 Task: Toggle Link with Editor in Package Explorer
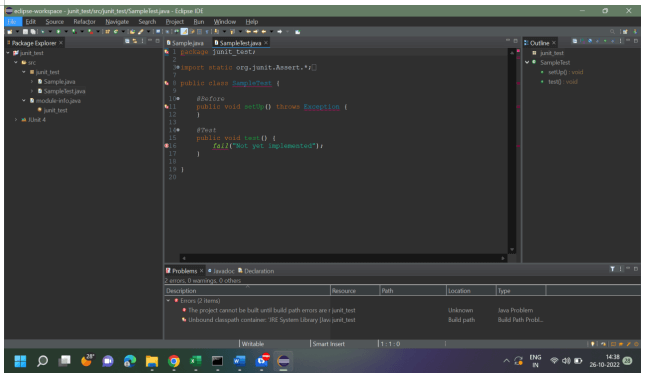[x=135, y=41]
